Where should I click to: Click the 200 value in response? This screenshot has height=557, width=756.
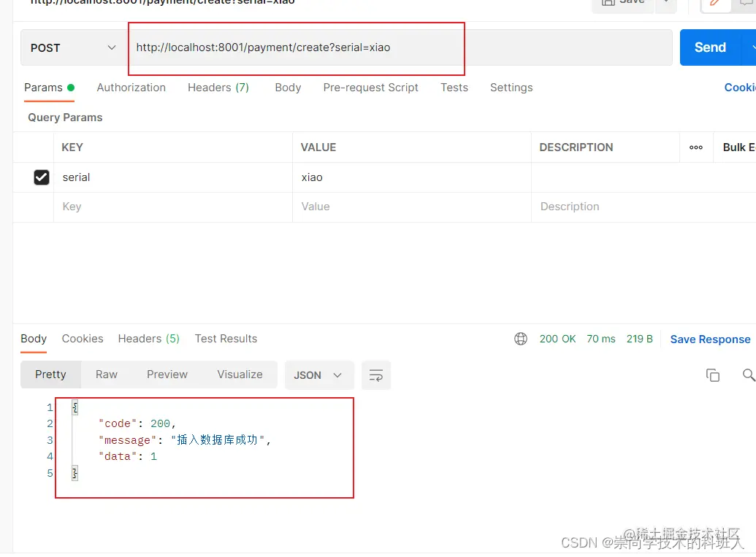click(x=160, y=423)
